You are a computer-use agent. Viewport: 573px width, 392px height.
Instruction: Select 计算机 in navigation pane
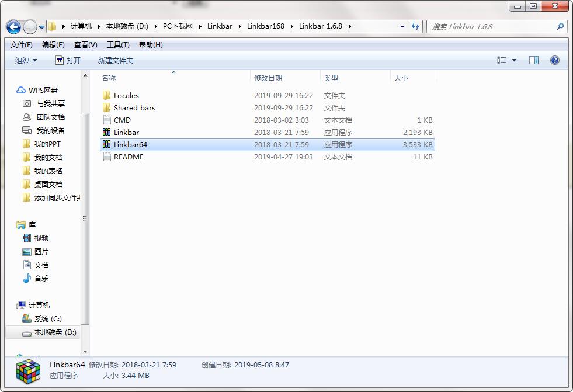point(33,305)
